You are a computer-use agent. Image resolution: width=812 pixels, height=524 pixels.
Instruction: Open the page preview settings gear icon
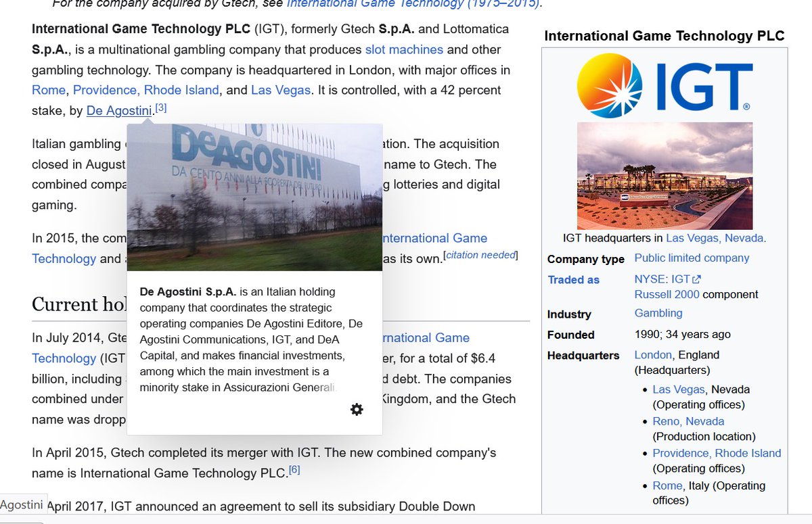click(357, 409)
